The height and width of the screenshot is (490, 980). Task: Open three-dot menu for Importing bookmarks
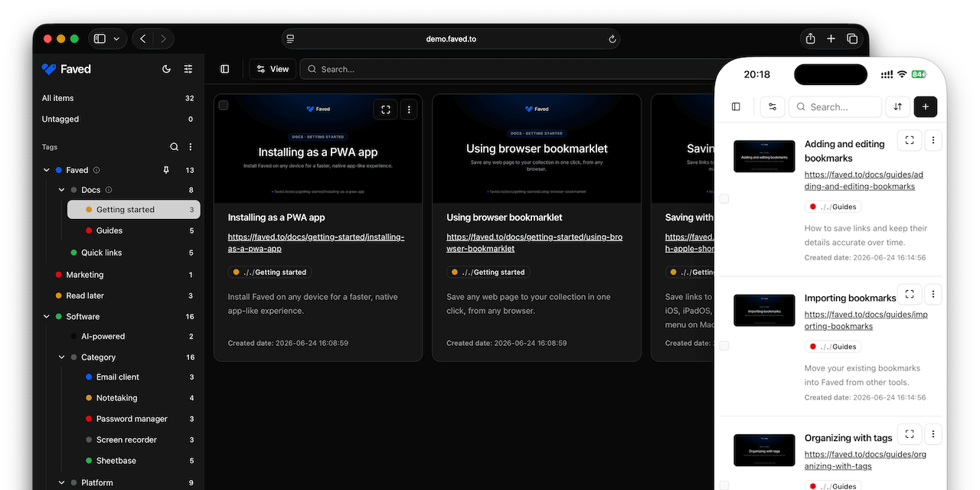tap(933, 293)
